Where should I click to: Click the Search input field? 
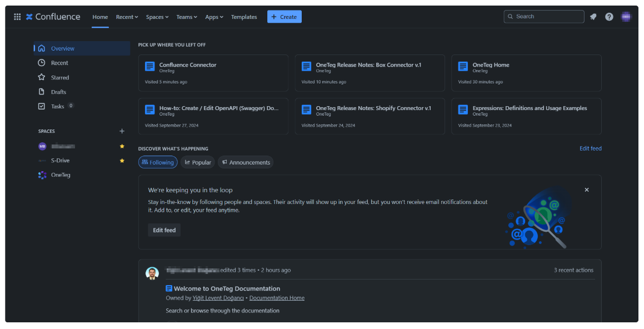tap(547, 17)
